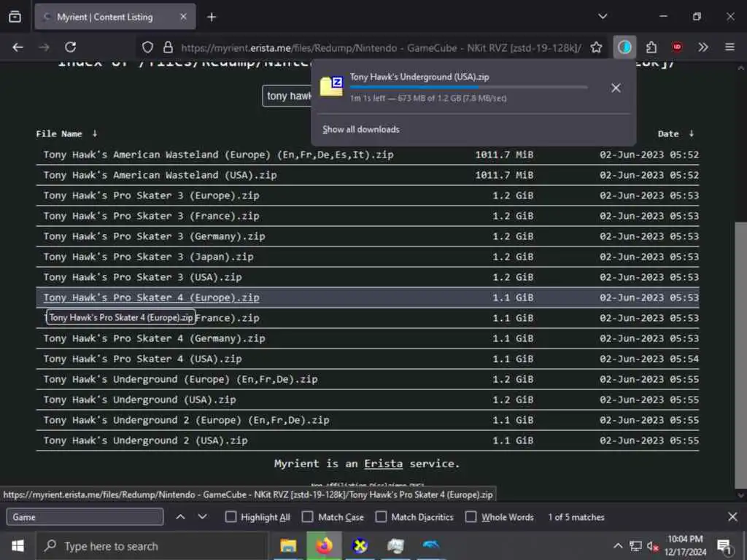Click the zip file icon in downloads

[332, 86]
